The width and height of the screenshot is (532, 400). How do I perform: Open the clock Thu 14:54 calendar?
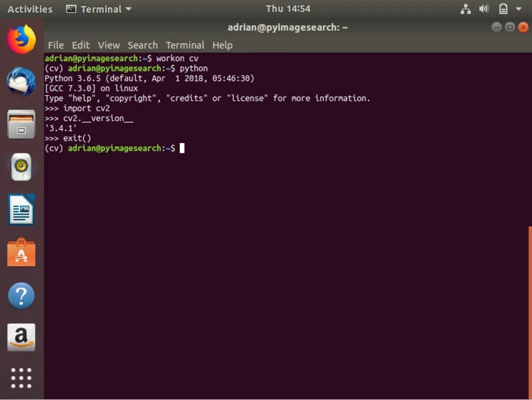click(x=288, y=9)
